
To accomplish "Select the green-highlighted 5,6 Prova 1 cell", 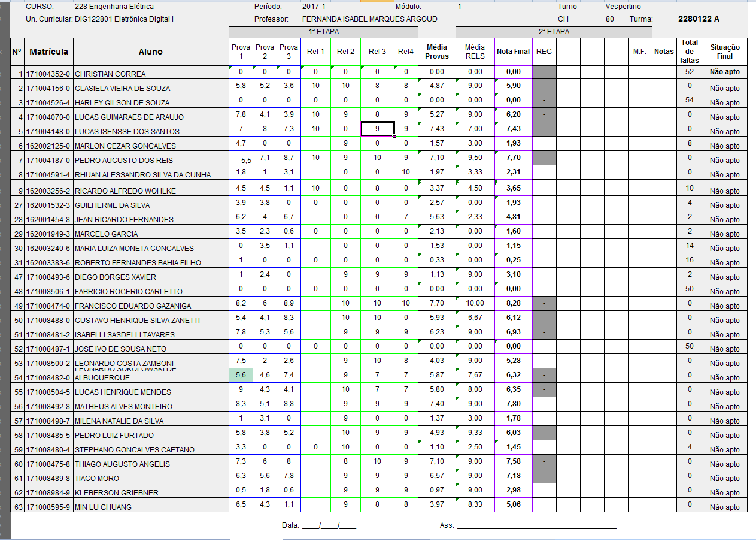I will tap(241, 374).
